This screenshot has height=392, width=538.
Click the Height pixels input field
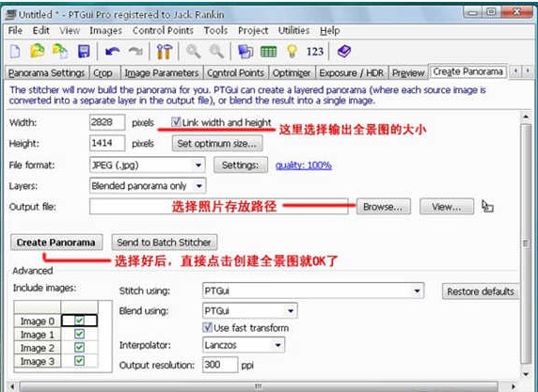pos(107,143)
